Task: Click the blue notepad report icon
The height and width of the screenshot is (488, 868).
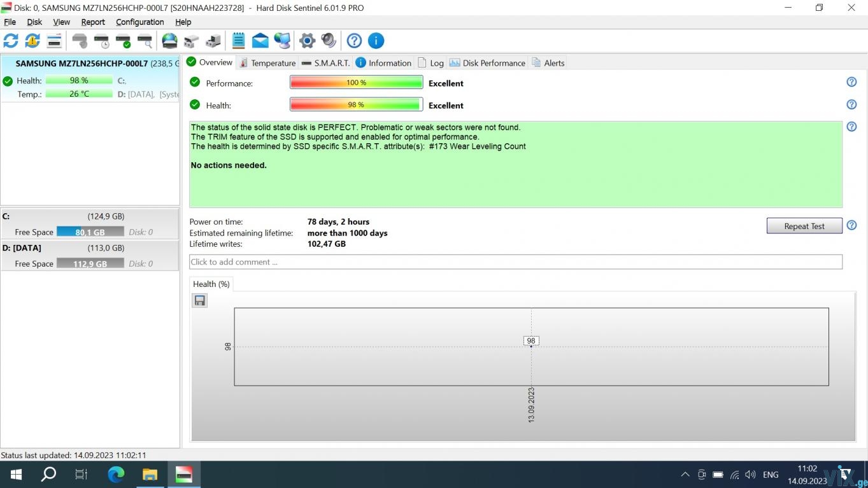Action: [x=238, y=41]
